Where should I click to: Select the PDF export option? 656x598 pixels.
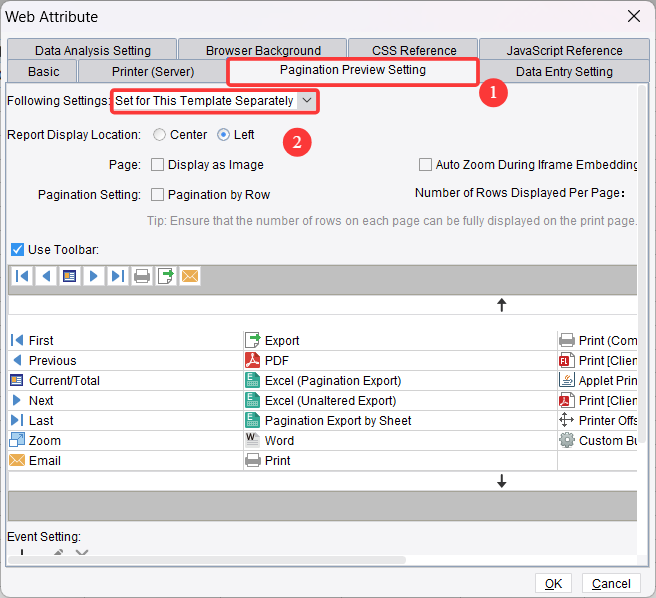[400, 360]
